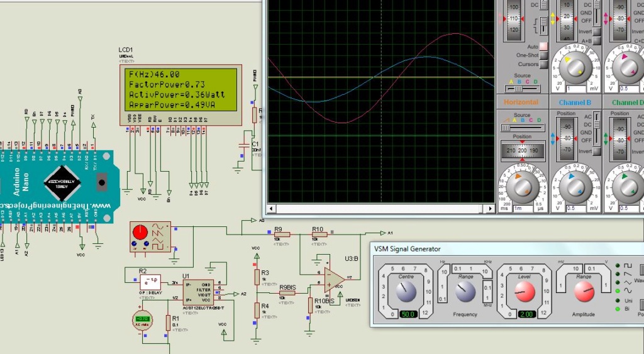Select resistor R9BIS in the schematic
644x354 pixels.
point(287,293)
